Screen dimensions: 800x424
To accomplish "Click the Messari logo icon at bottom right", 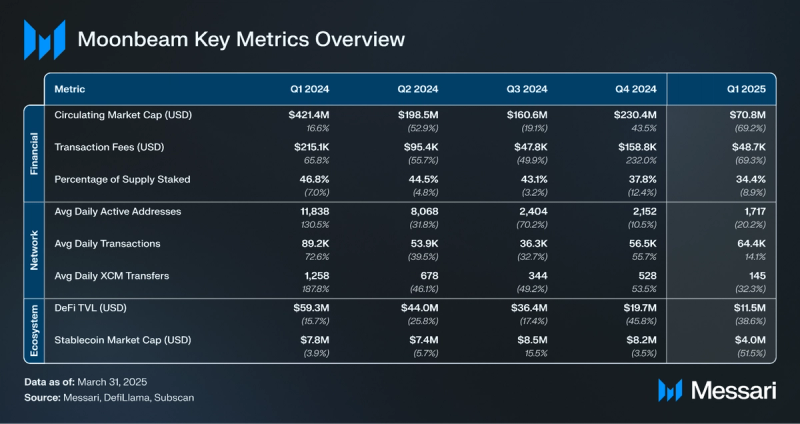I will [x=670, y=391].
